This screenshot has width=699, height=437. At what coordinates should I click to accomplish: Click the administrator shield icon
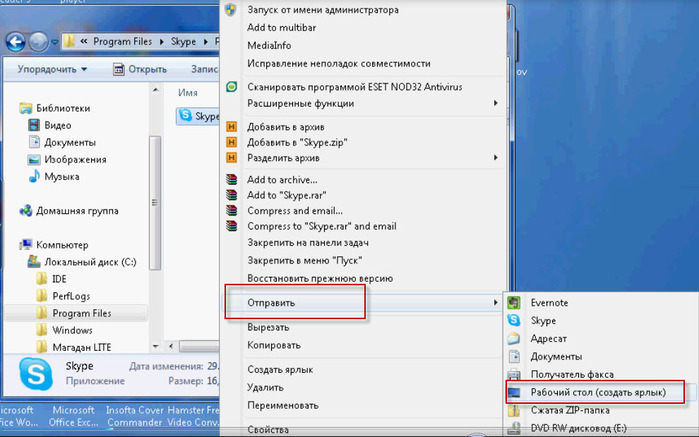tap(230, 9)
